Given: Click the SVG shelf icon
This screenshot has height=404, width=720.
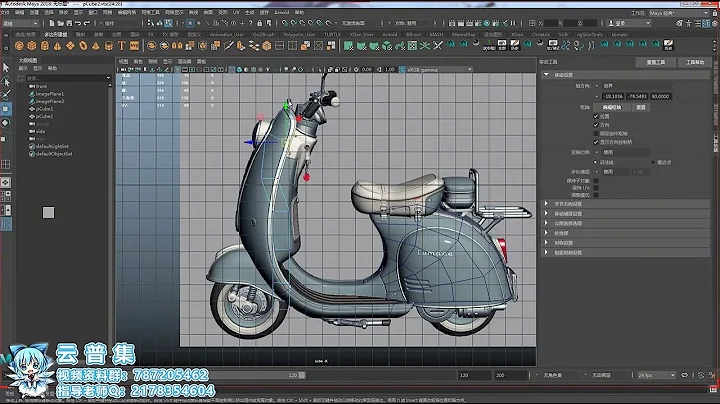Looking at the screenshot, I should (135, 46).
